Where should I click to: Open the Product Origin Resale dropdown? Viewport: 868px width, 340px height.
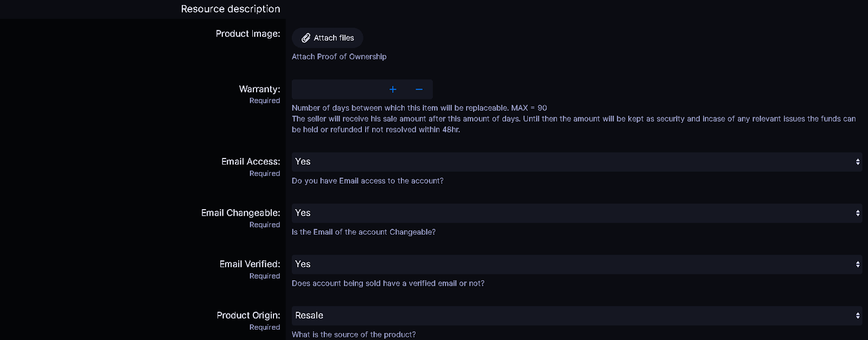point(570,316)
